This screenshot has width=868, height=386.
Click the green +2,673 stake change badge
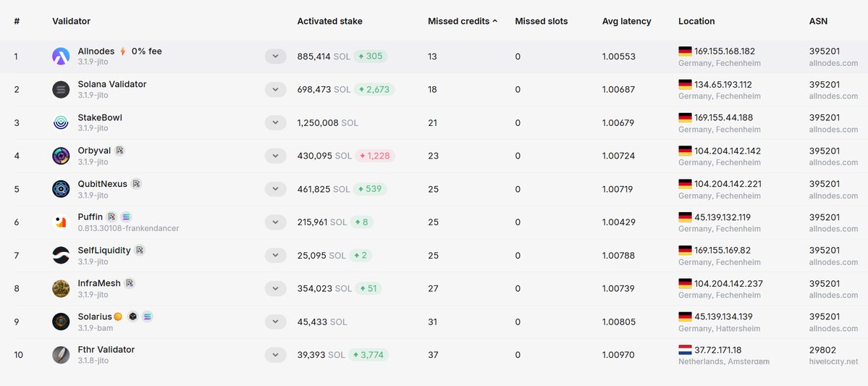[374, 90]
